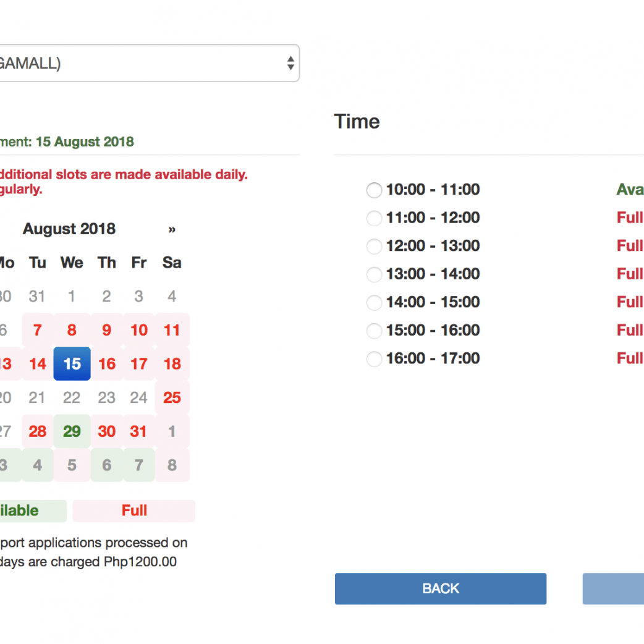This screenshot has width=644, height=644.
Task: Click August 18 on the calendar
Action: 172,364
